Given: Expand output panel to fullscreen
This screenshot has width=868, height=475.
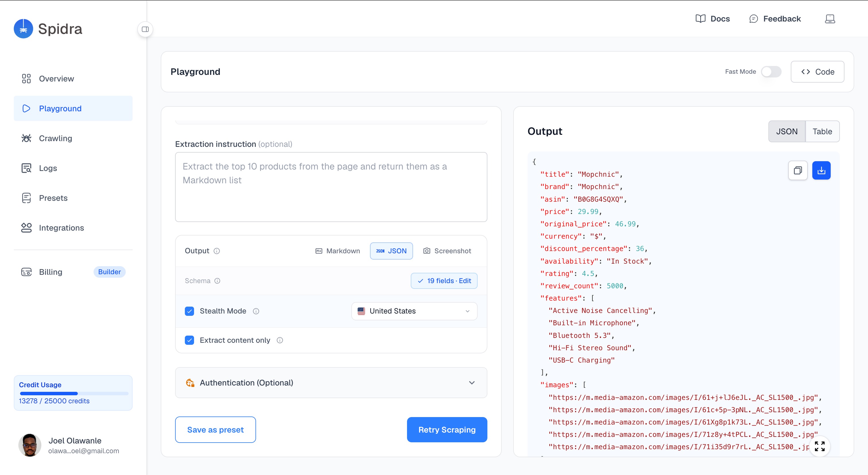Looking at the screenshot, I should tap(819, 446).
